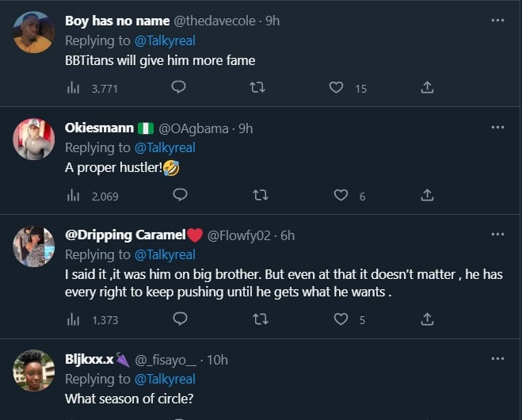
Task: Open more options on Bljkxx.x's tweet
Action: click(x=497, y=359)
